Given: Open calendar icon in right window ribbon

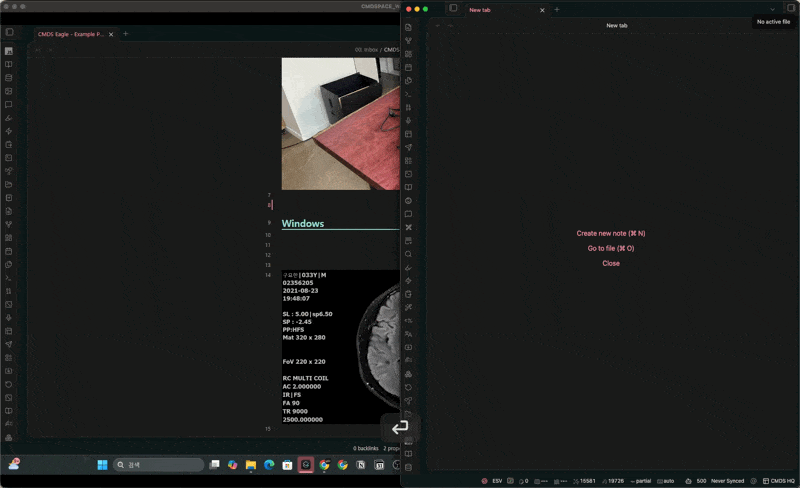Looking at the screenshot, I should 408,67.
